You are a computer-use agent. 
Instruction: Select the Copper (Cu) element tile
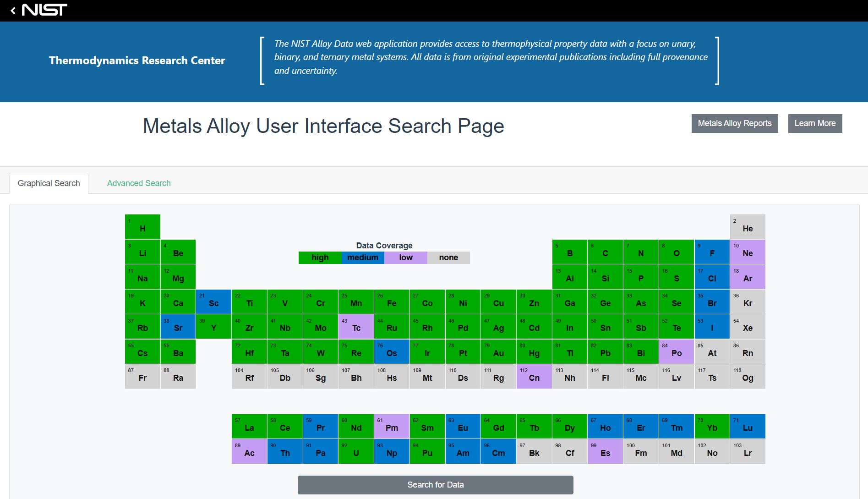(x=498, y=302)
